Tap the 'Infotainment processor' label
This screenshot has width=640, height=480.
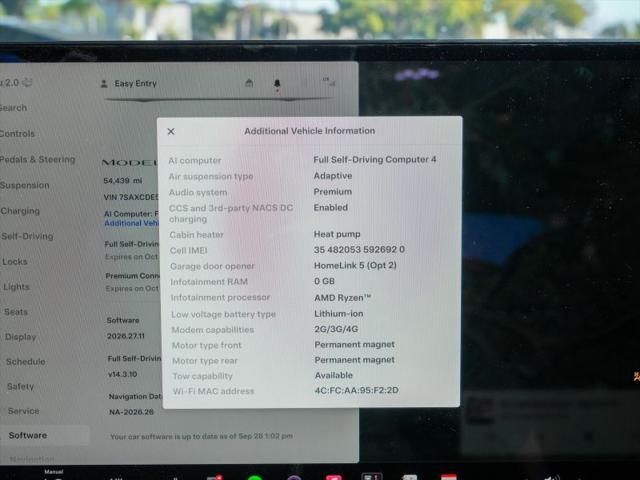coord(220,298)
